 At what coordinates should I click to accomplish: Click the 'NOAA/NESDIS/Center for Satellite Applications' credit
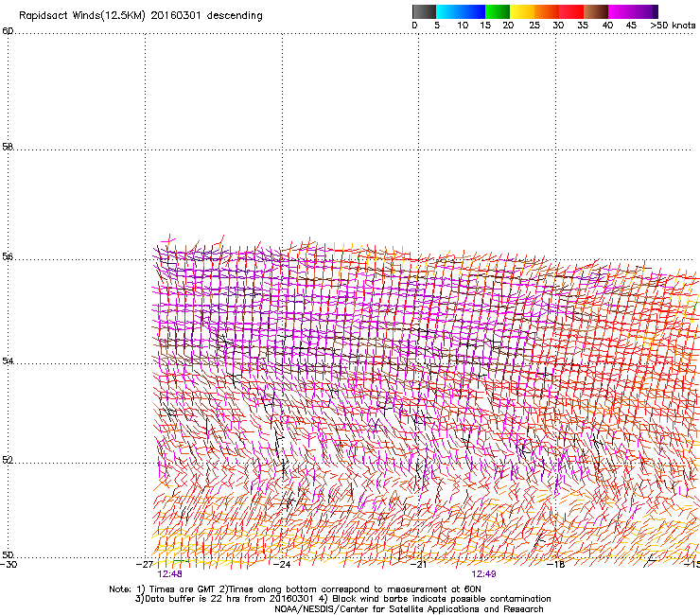[x=378, y=609]
